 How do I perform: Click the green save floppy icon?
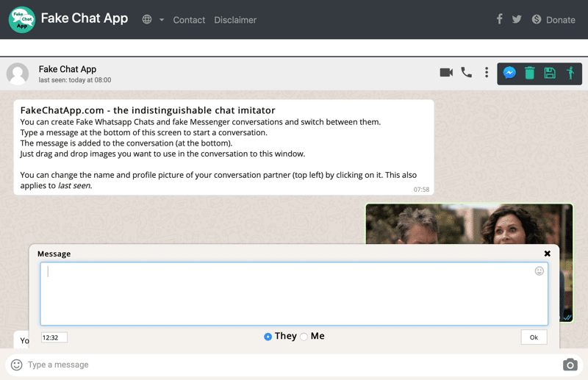coord(549,73)
